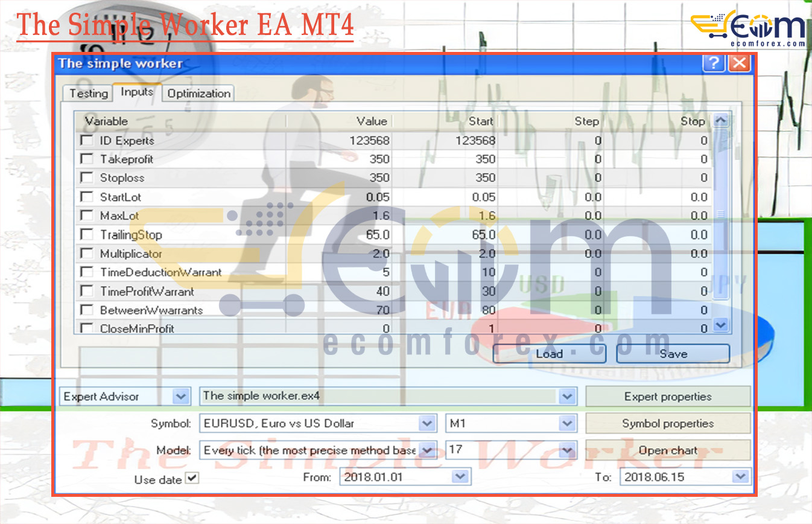Expand the Expert Advisor type dropdown

click(180, 397)
